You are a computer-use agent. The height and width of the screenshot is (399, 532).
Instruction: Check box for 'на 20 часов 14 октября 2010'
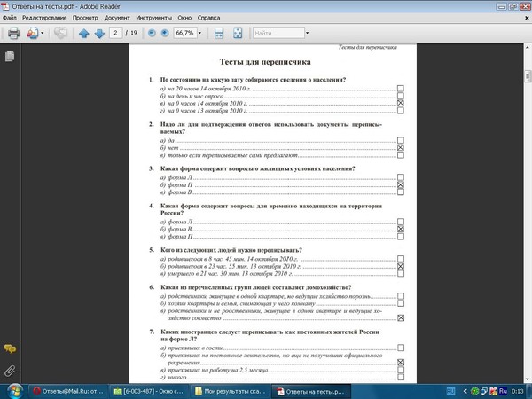pyautogui.click(x=401, y=89)
